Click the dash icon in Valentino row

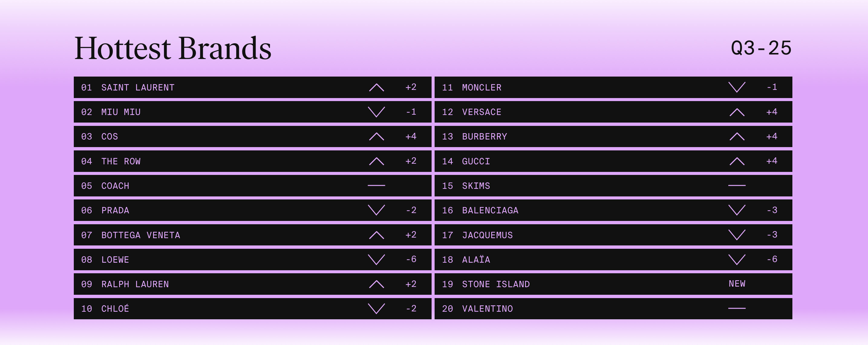(737, 308)
